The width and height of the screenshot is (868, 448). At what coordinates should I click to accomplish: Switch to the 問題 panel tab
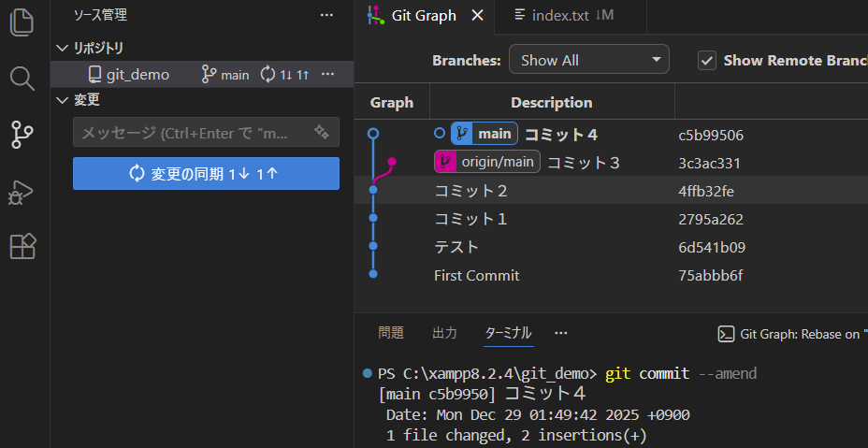pyautogui.click(x=391, y=333)
